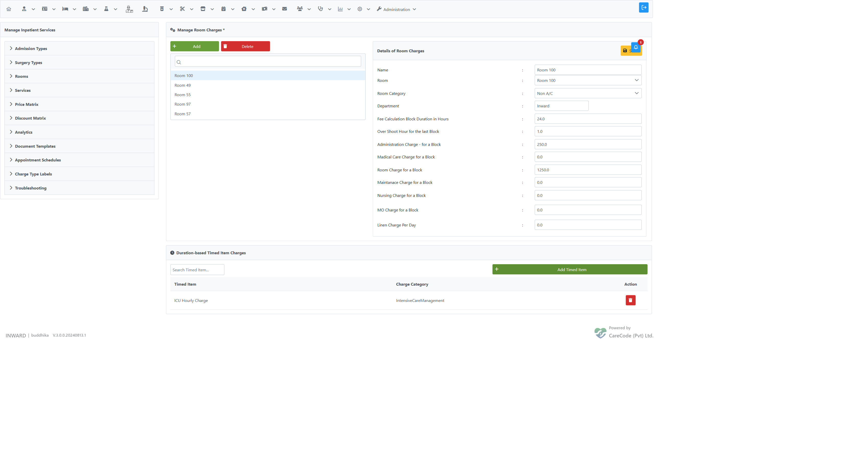The width and height of the screenshot is (868, 457).
Task: Expand the Charge Type Labels section
Action: (x=80, y=174)
